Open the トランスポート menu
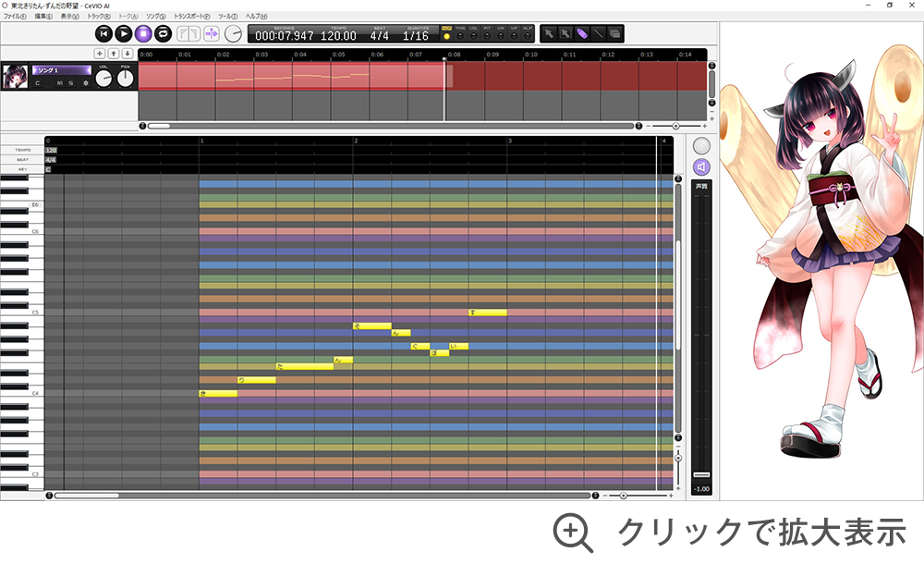 (192, 17)
